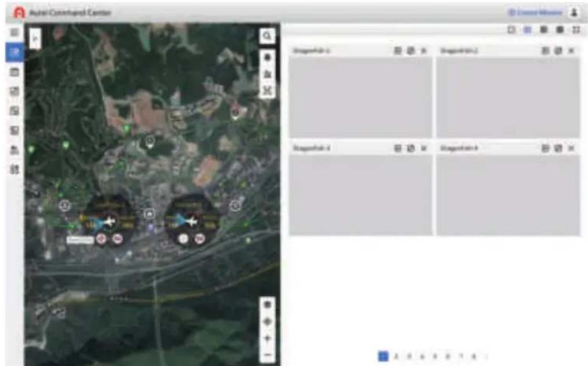Click the locate/center crosshair map button
Image resolution: width=588 pixels, height=366 pixels.
[x=268, y=321]
